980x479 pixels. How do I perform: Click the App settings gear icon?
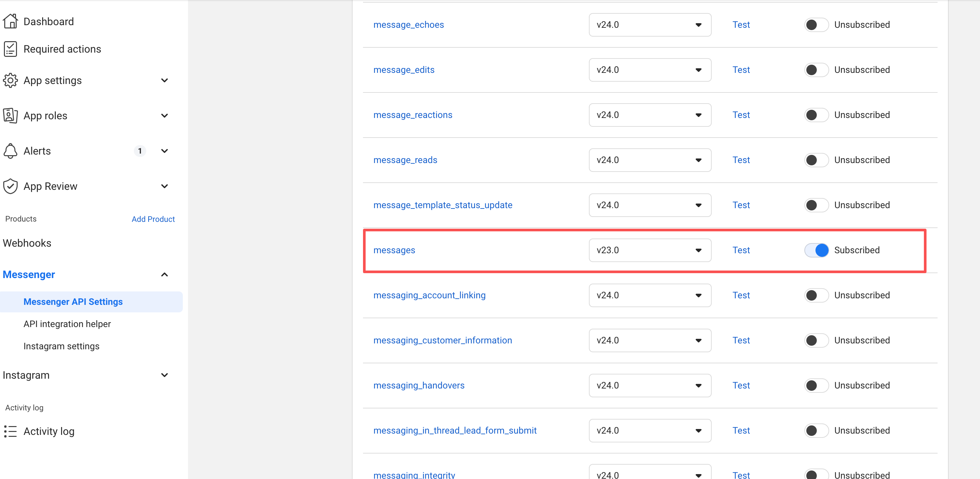point(10,80)
